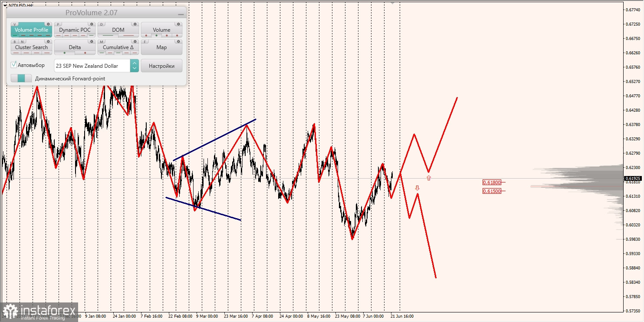Select red dot segment under Delta

85,53
